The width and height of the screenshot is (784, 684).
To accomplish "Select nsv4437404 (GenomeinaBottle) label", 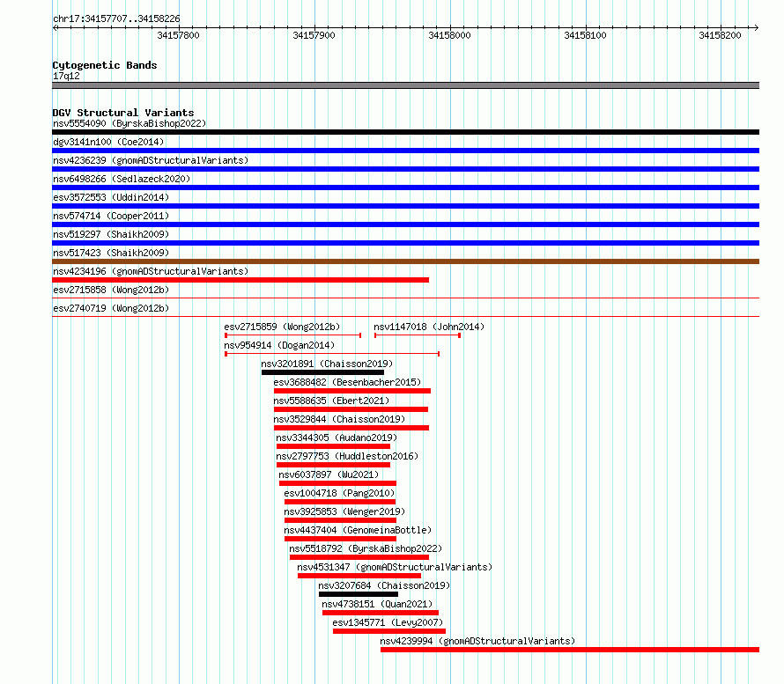I will point(358,530).
